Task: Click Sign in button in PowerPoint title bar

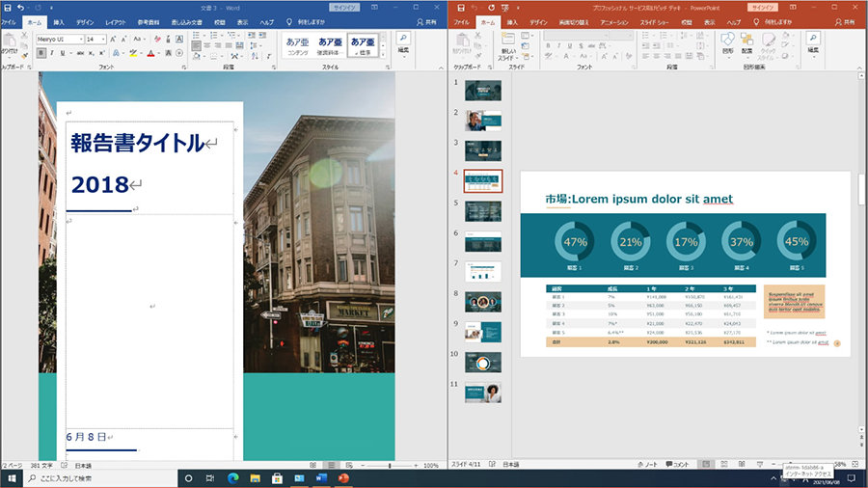Action: [762, 8]
